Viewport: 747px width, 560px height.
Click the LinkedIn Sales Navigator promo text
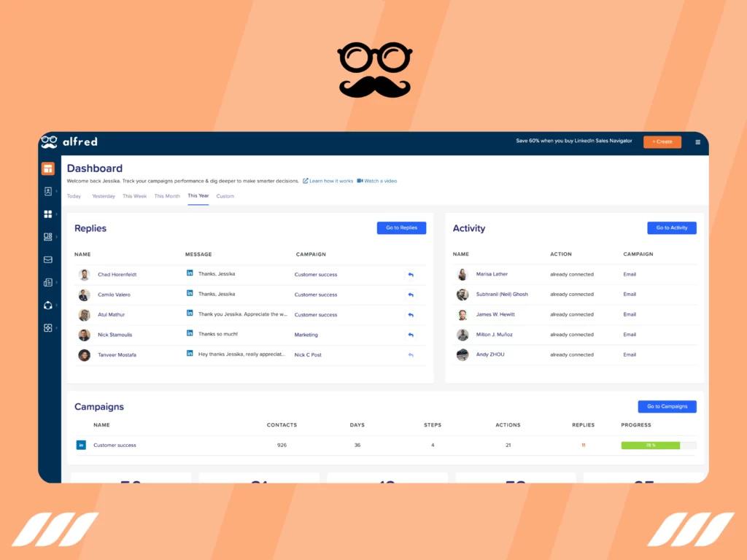pyautogui.click(x=574, y=141)
